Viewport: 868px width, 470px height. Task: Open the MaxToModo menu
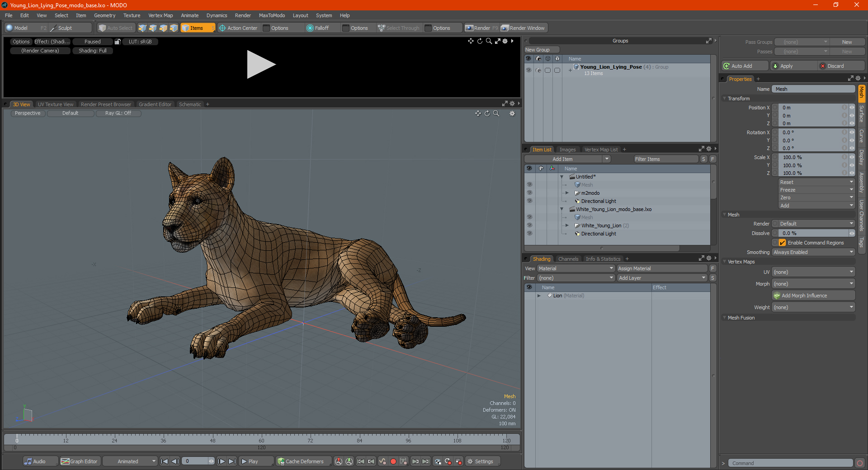point(272,15)
